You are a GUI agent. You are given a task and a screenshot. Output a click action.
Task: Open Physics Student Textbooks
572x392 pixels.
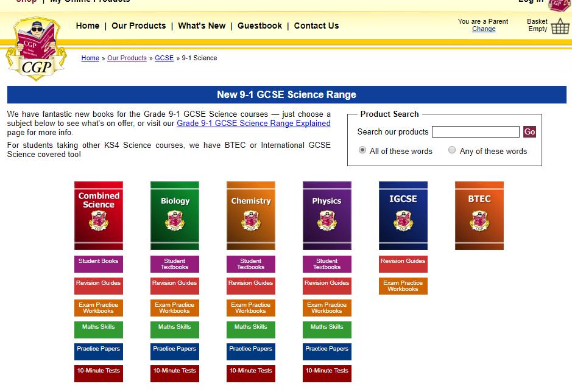(x=327, y=264)
